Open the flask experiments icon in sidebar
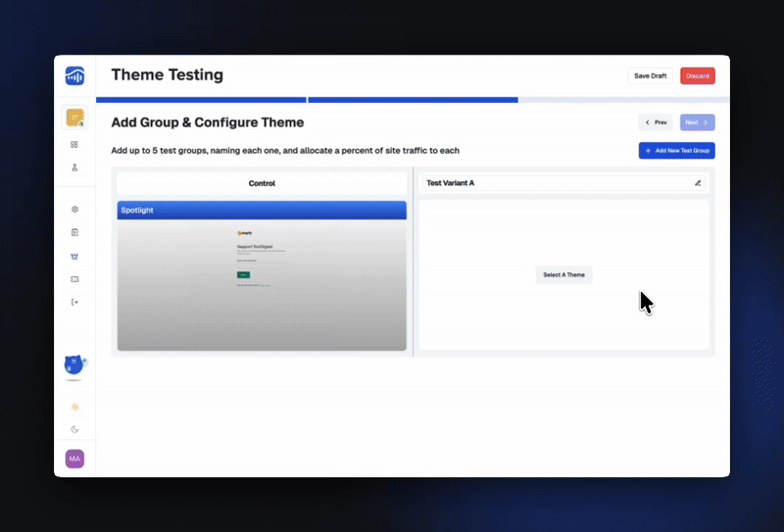The image size is (784, 532). 74,168
